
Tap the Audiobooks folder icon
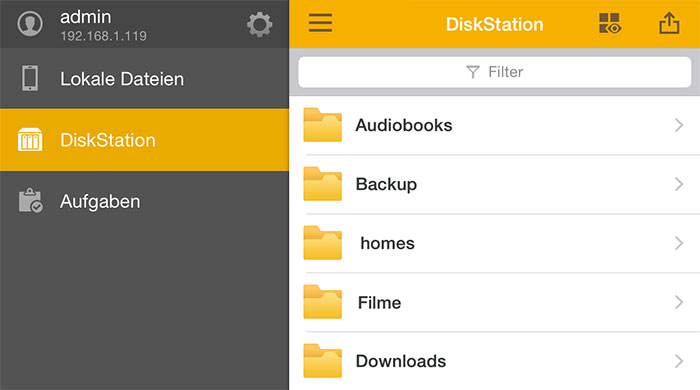[322, 124]
